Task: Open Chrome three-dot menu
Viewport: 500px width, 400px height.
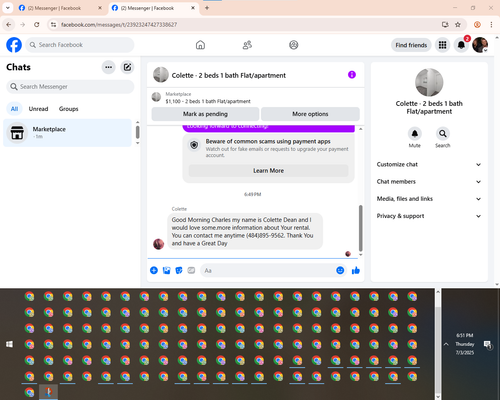Action: point(491,25)
